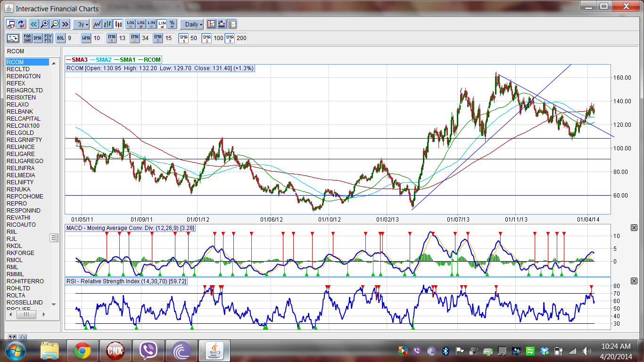Open the BitTorrent app in the taskbar
The height and width of the screenshot is (362, 644).
(182, 351)
